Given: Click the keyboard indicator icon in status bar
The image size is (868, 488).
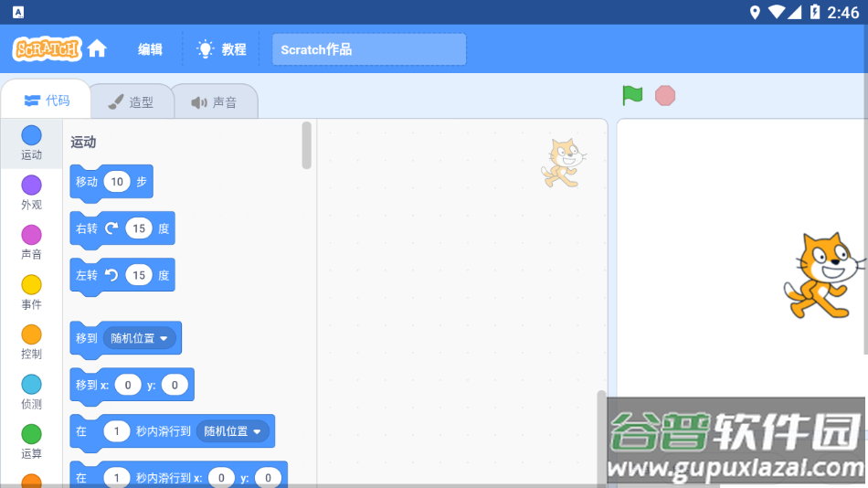Looking at the screenshot, I should 18,12.
